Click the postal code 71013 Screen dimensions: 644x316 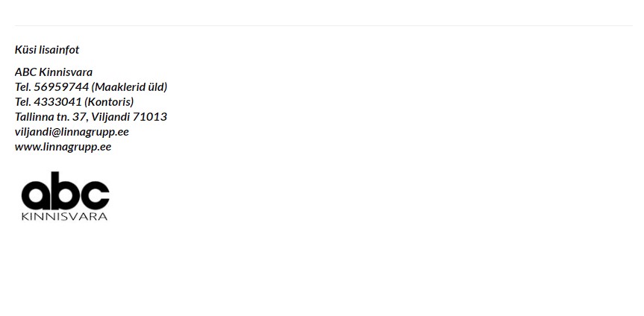tap(150, 116)
